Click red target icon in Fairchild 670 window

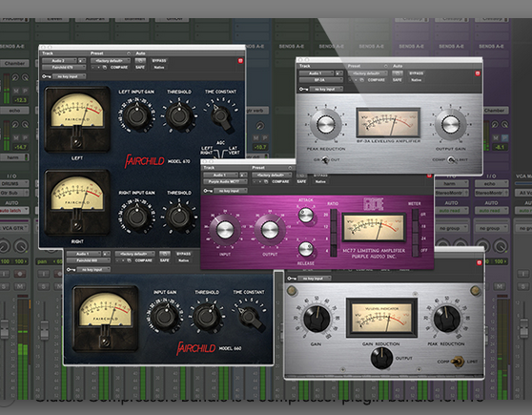[240, 61]
